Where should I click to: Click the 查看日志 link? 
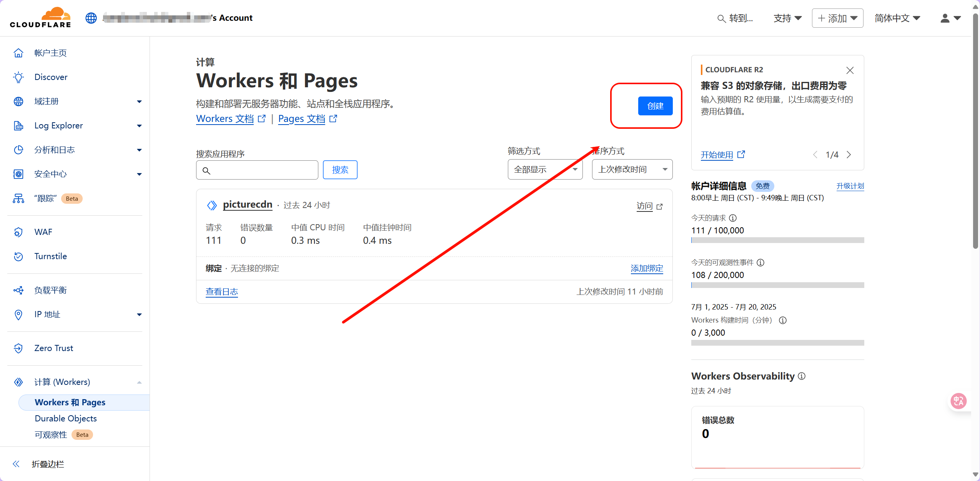pos(221,292)
